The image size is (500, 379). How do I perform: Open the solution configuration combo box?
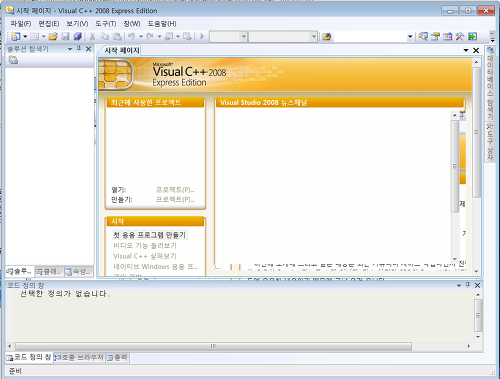tap(228, 36)
